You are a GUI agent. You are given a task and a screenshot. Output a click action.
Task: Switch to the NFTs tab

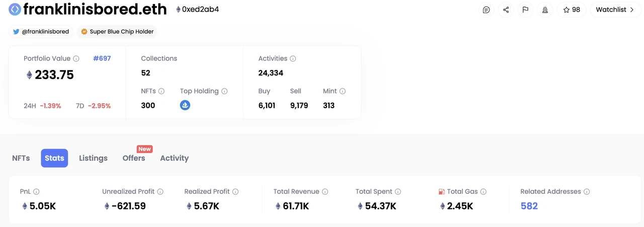(x=21, y=158)
